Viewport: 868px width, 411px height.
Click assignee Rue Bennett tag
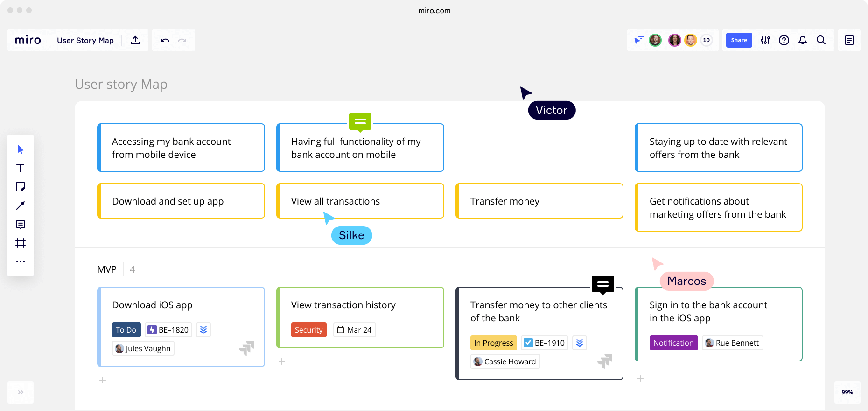(x=732, y=343)
